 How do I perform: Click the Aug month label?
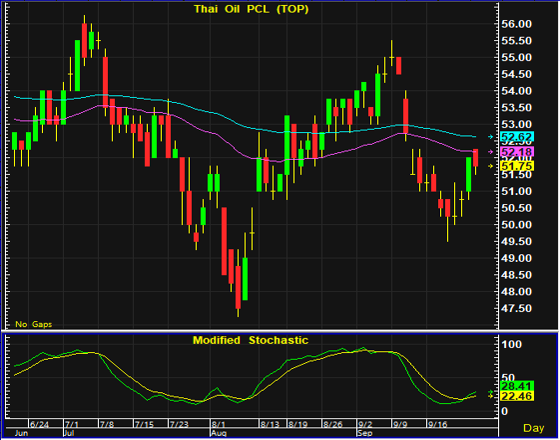[x=219, y=433]
